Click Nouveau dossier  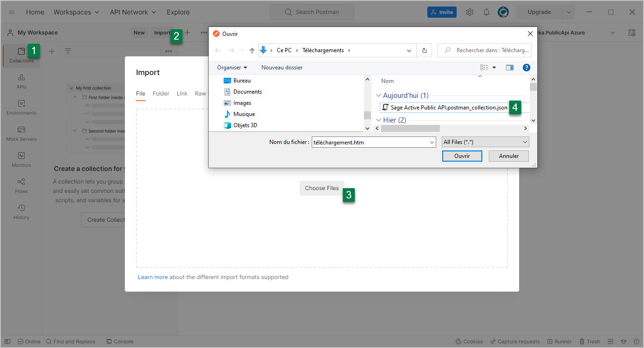coord(282,68)
